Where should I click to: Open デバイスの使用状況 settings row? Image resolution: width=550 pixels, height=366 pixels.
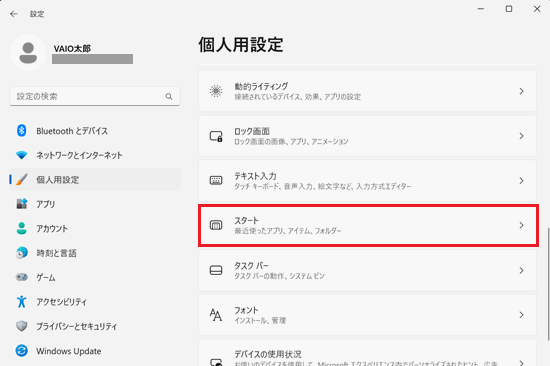[367, 353]
